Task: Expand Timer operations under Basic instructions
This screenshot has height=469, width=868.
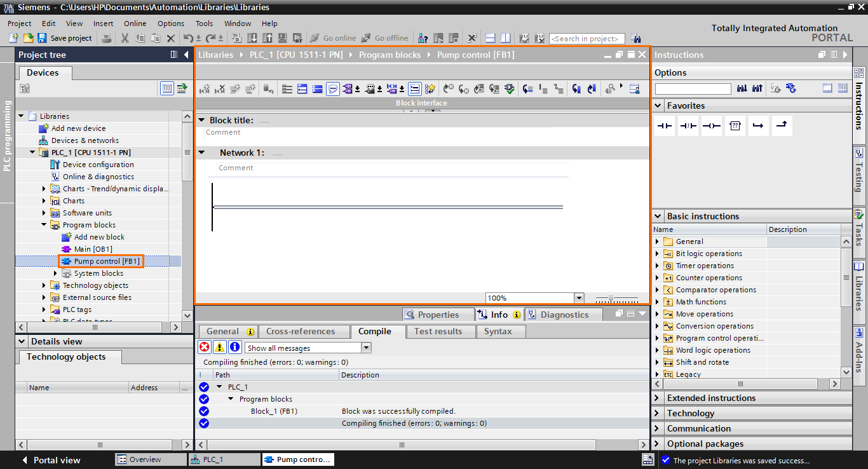Action: click(659, 265)
